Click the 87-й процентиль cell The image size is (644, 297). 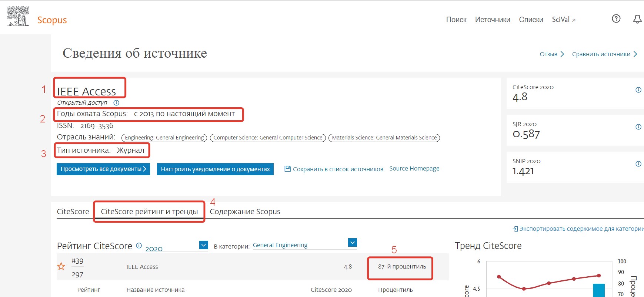(402, 267)
